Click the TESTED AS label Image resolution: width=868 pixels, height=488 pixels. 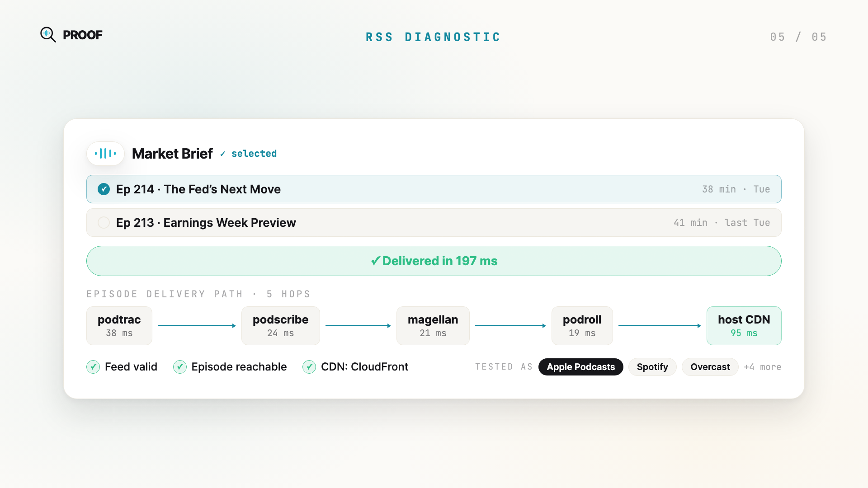coord(504,367)
